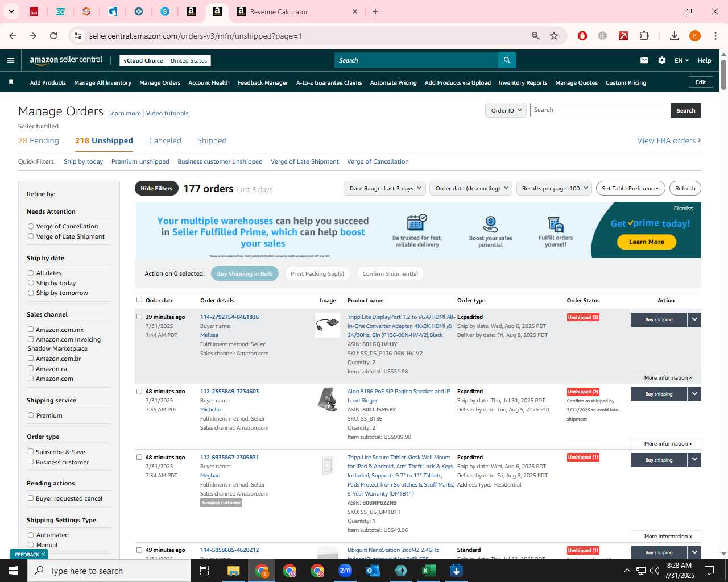Tick the select-all checkbox in the table header
Viewport: 728px width, 582px height.
tap(139, 300)
